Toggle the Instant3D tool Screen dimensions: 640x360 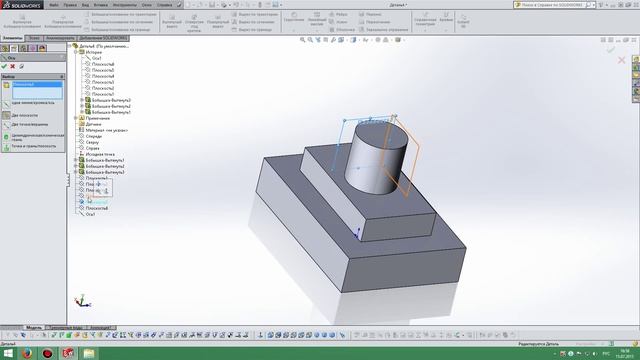point(463,21)
